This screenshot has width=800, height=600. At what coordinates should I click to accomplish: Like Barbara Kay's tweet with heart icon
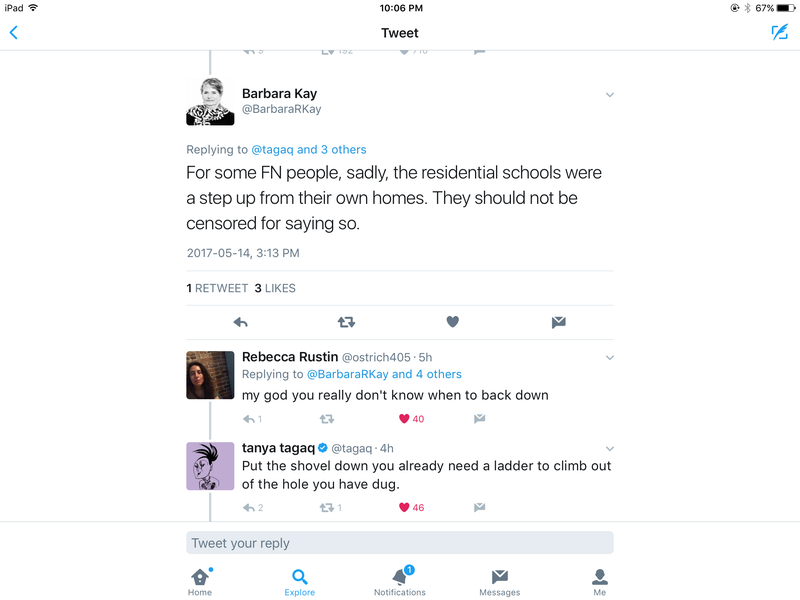453,322
